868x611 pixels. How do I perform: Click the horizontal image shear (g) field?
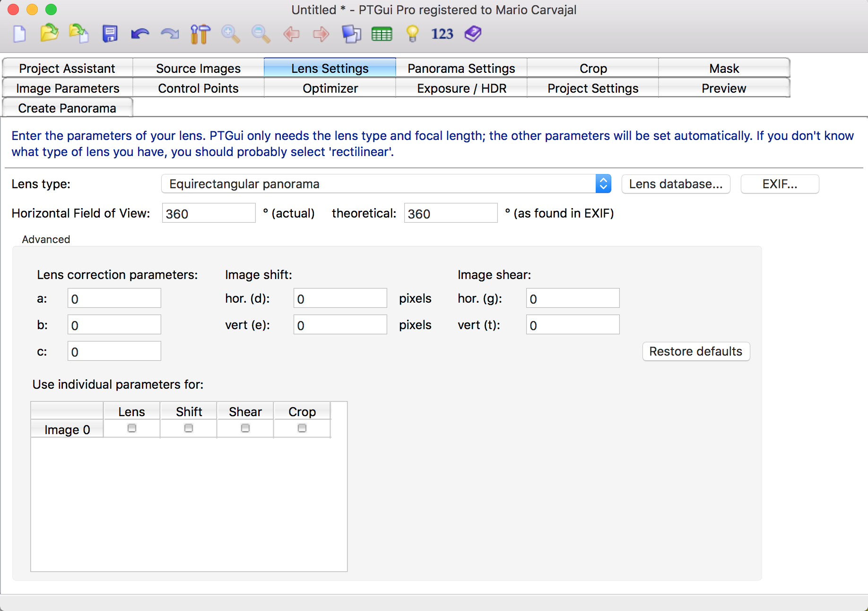click(573, 298)
